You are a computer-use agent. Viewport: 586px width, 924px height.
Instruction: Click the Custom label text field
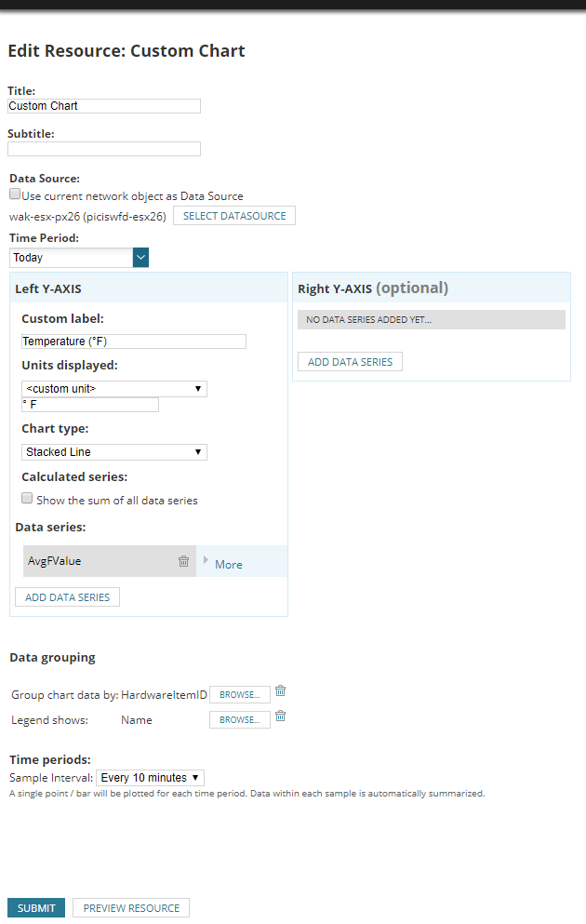click(x=134, y=341)
